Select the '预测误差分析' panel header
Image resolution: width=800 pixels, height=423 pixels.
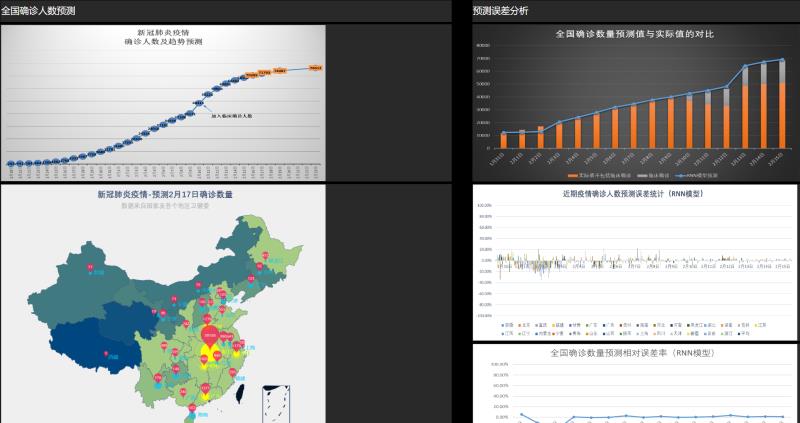click(x=501, y=11)
